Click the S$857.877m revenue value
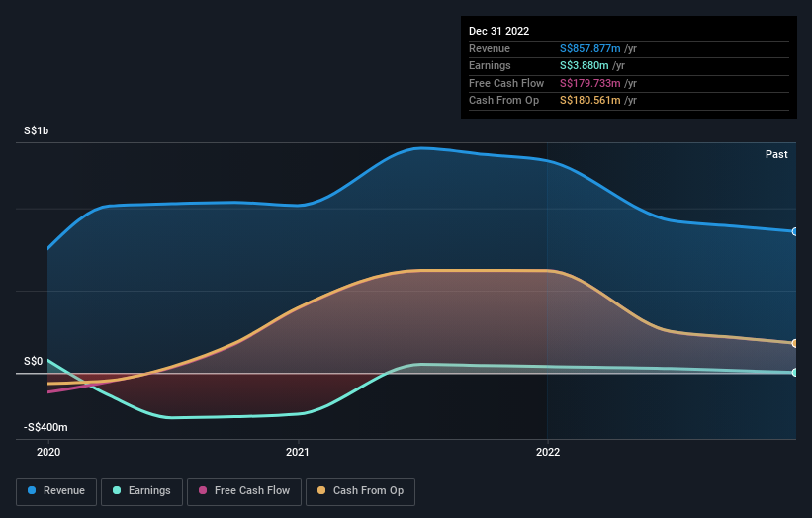The width and height of the screenshot is (812, 518). pos(589,48)
